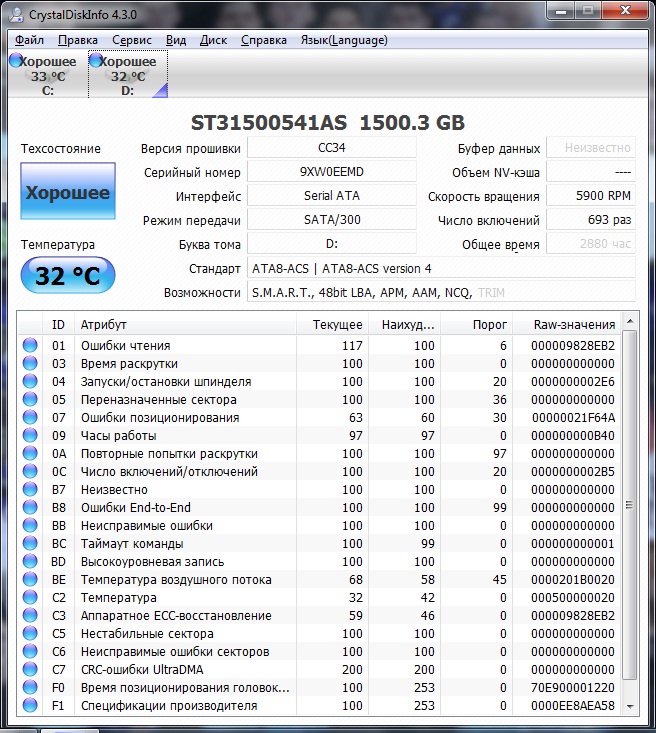Click status orb for Ошибки позиционирования
This screenshot has height=733, width=656.
(30, 417)
